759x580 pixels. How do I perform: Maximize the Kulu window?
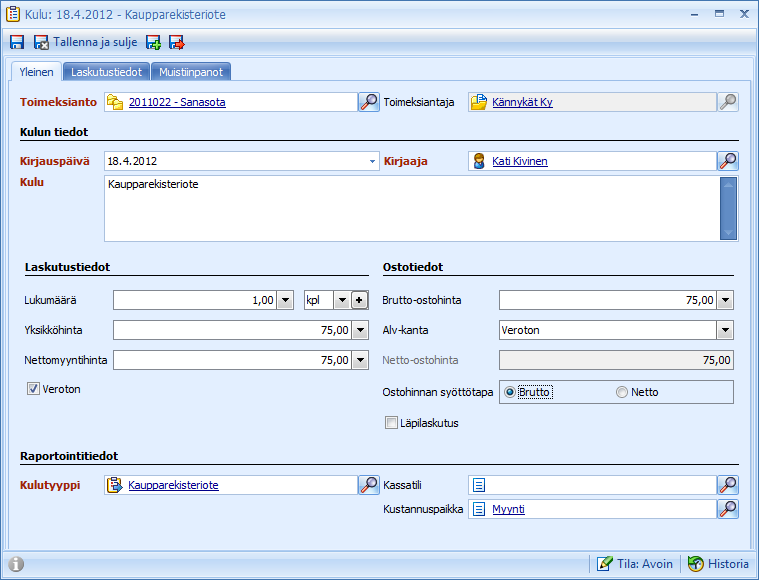tap(719, 14)
